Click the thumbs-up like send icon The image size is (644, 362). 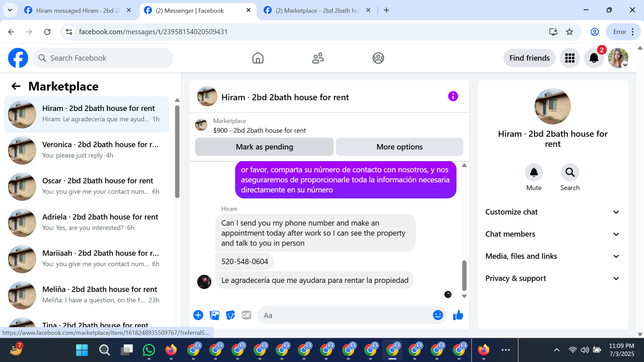click(458, 315)
